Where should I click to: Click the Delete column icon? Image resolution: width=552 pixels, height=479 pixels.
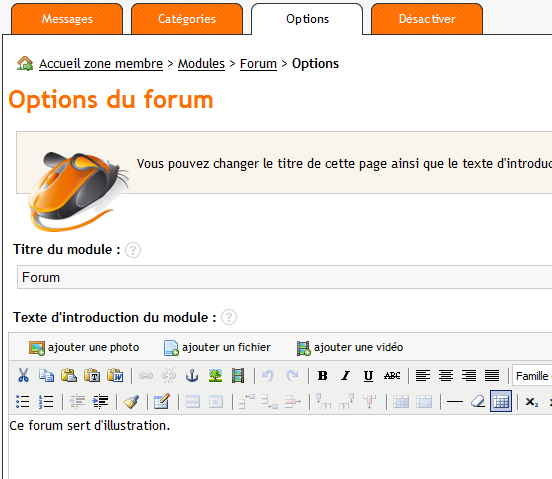tap(370, 402)
